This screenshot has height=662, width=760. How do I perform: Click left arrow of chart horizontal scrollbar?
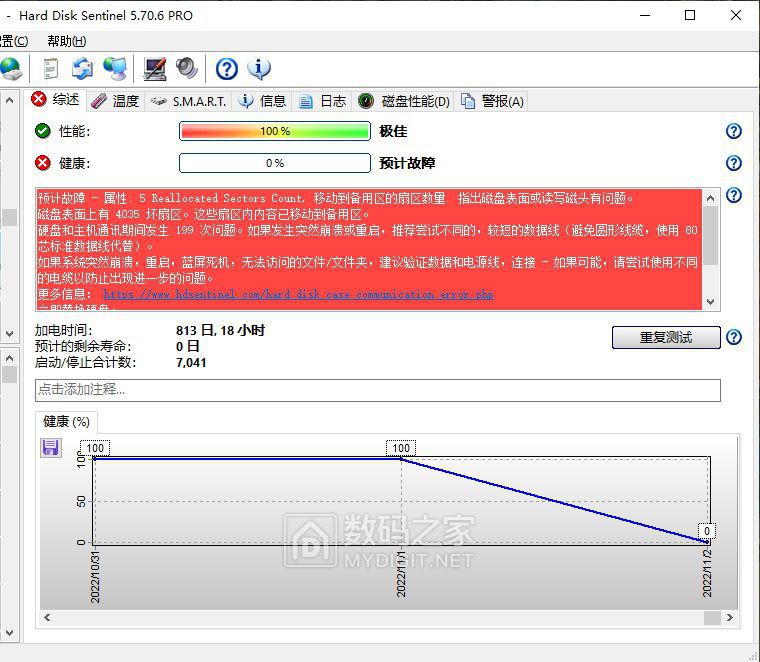[47, 617]
